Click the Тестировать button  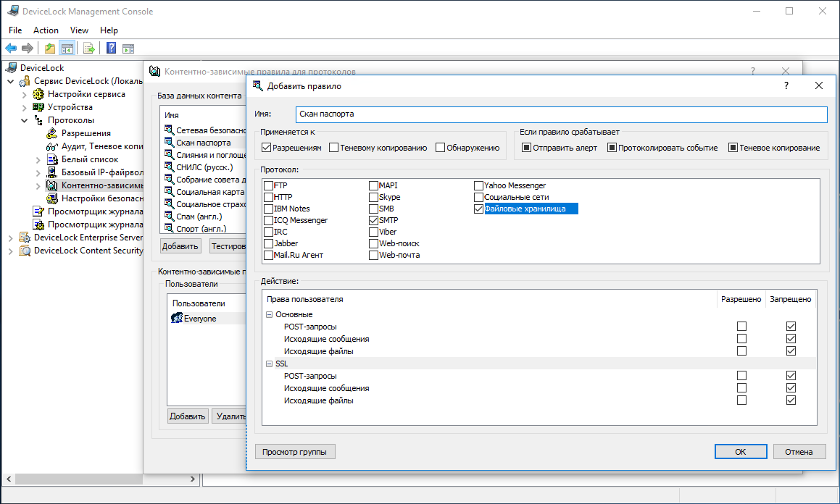click(x=227, y=246)
